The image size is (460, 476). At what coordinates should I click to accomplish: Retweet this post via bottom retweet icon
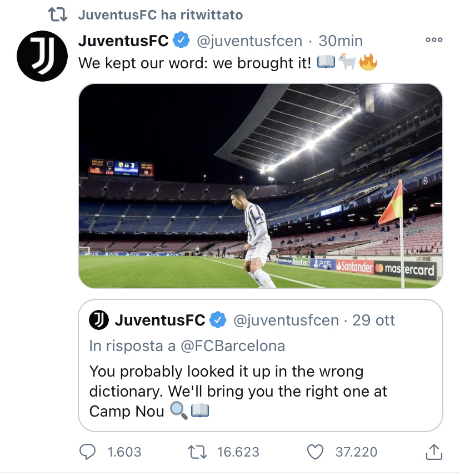coord(197,452)
